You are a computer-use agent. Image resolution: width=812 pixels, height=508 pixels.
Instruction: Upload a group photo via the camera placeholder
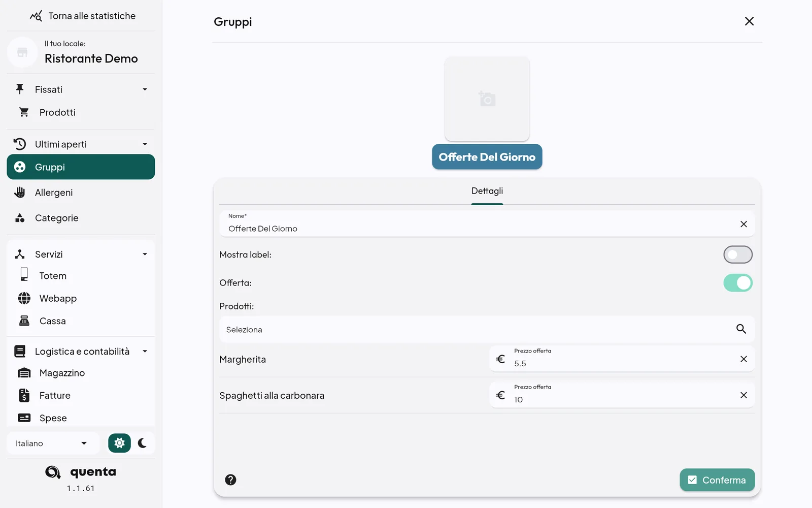coord(487,99)
